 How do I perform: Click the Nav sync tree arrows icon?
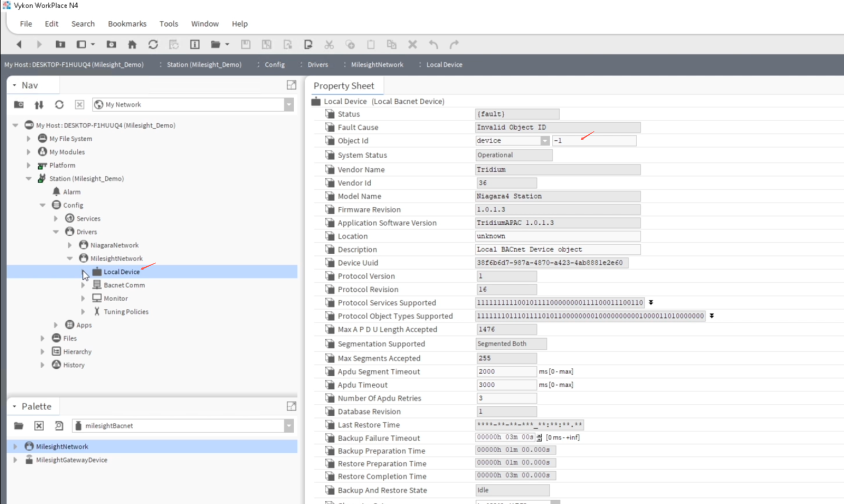pos(39,105)
